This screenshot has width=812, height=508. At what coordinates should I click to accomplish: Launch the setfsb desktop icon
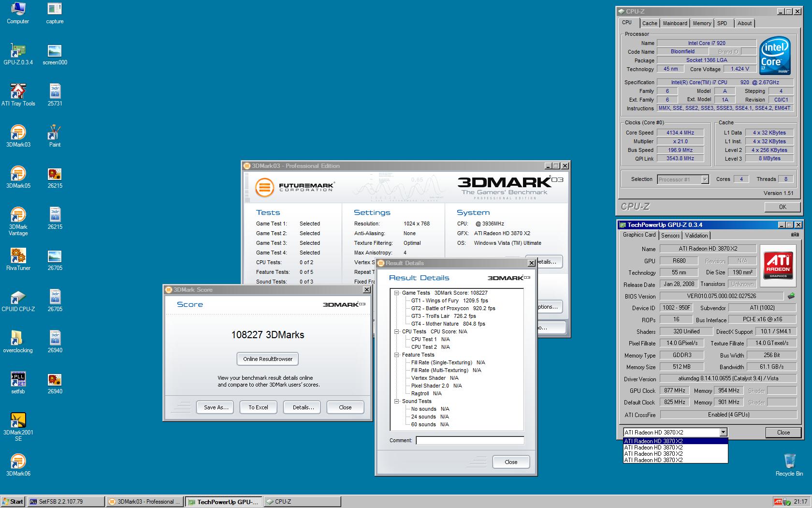tap(18, 383)
